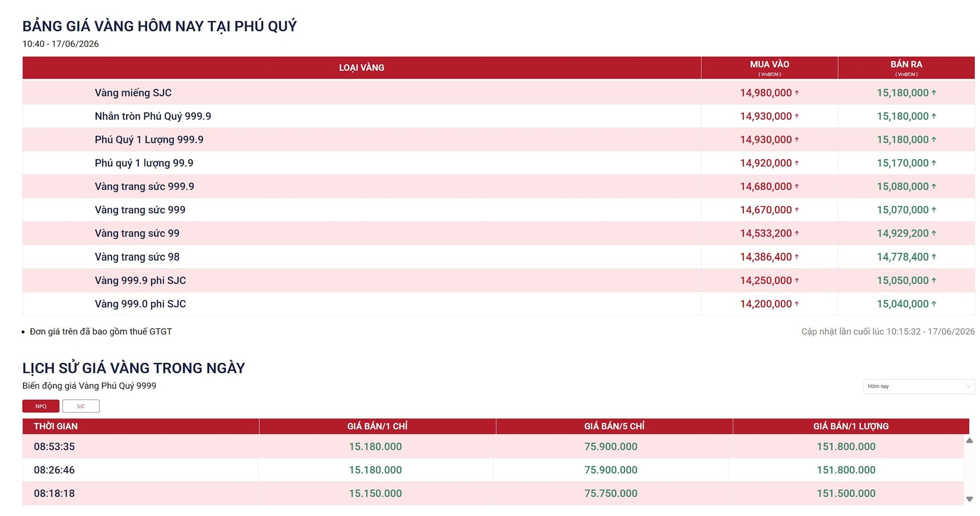Image resolution: width=980 pixels, height=516 pixels.
Task: Click the MUA VÀO column header
Action: point(769,68)
